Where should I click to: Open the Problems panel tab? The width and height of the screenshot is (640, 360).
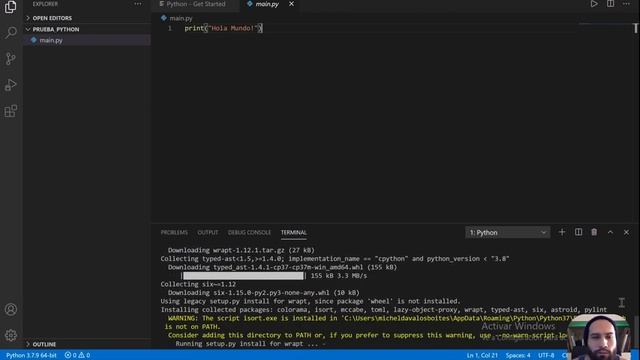(174, 232)
